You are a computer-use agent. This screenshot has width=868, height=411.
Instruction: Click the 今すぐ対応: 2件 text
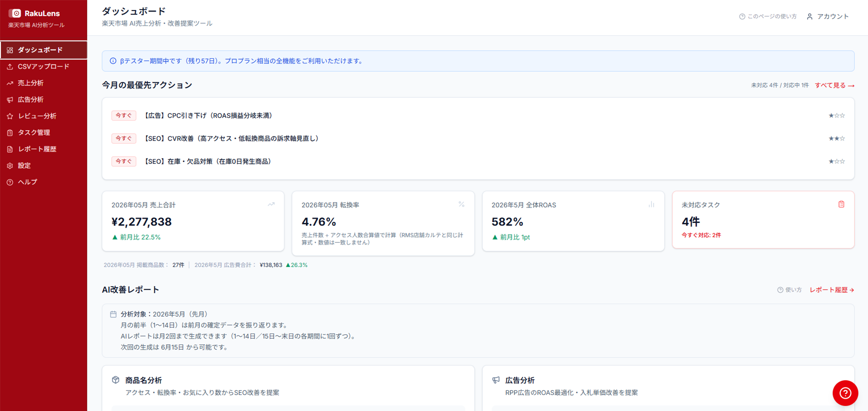point(701,235)
